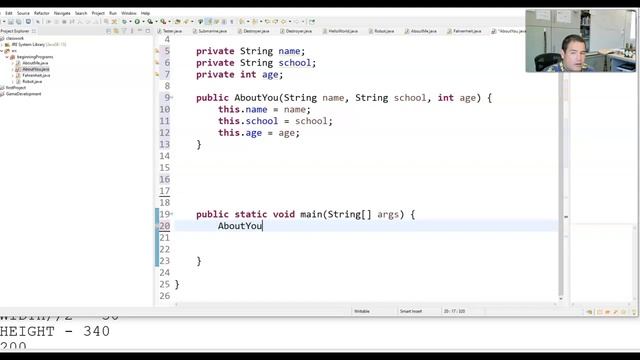This screenshot has height=360, width=640.
Task: Click Save All icon in main toolbar
Action: click(x=19, y=22)
